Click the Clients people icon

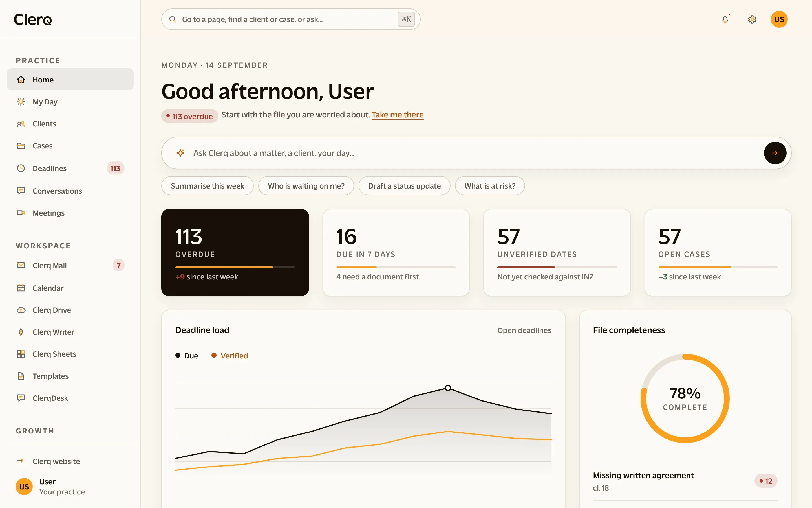pos(21,124)
